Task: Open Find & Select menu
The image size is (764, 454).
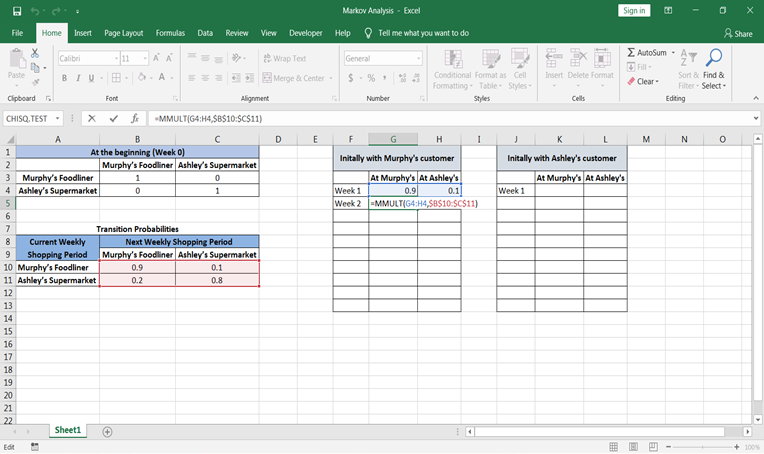Action: click(x=714, y=69)
